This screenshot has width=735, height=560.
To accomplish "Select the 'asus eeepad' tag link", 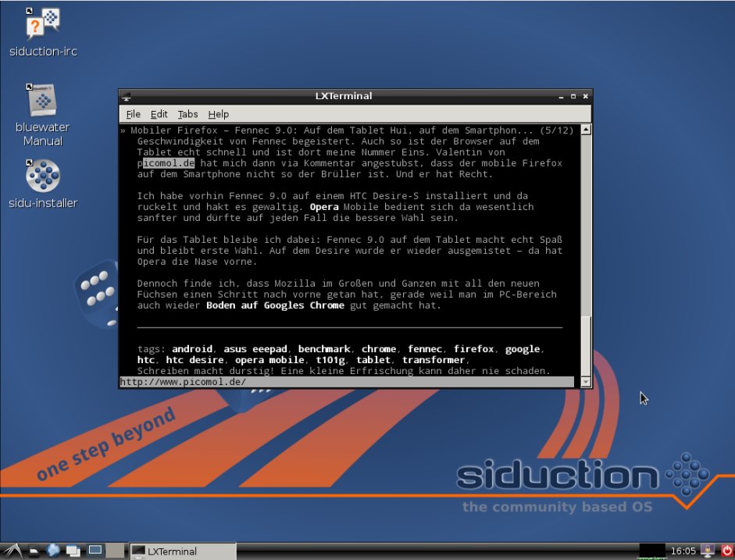I will click(x=255, y=348).
